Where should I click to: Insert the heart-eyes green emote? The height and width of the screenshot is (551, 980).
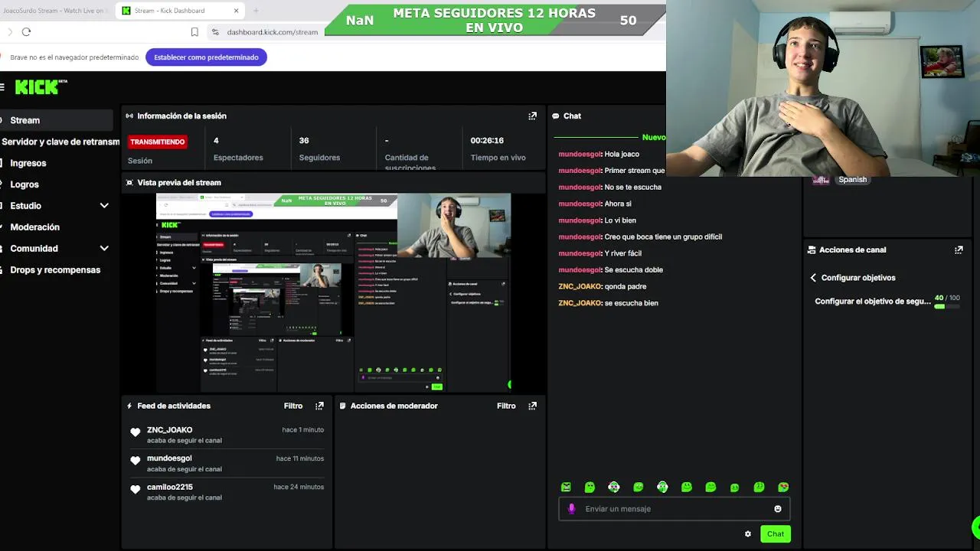point(783,487)
